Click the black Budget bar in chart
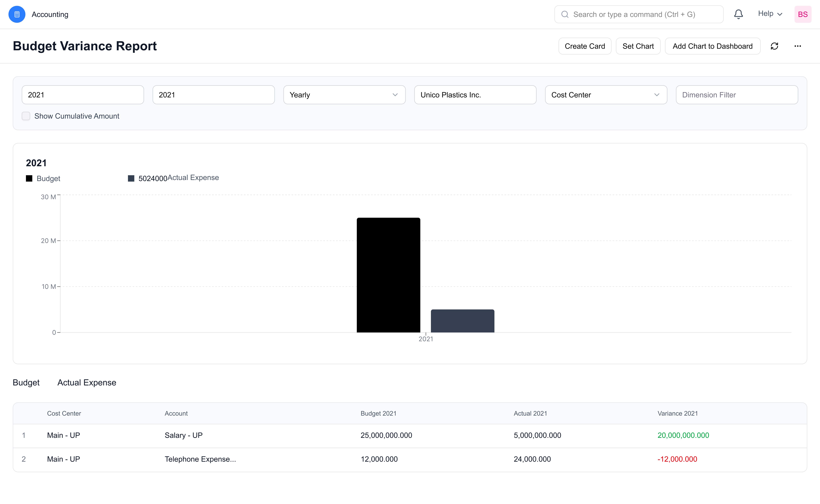This screenshot has height=504, width=820. tap(388, 275)
